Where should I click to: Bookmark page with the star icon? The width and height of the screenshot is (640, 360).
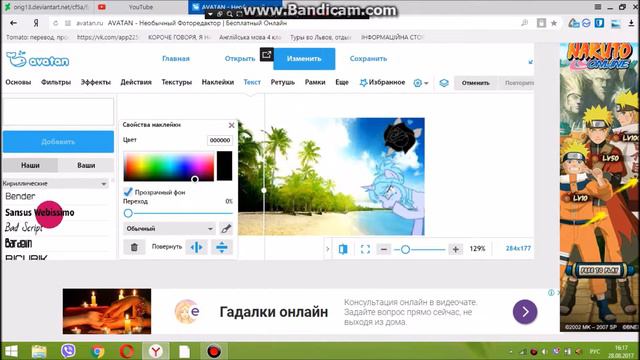click(x=554, y=23)
